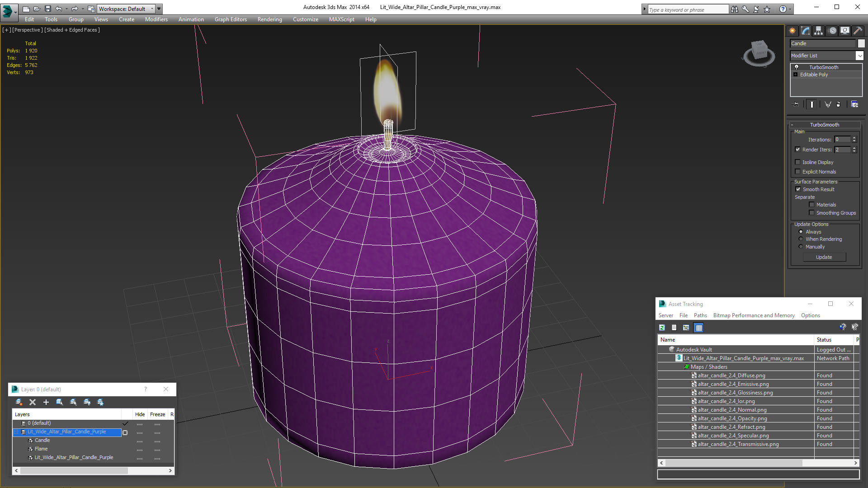Viewport: 868px width, 488px height.
Task: Toggle Show End Result in modifier stack
Action: 812,104
